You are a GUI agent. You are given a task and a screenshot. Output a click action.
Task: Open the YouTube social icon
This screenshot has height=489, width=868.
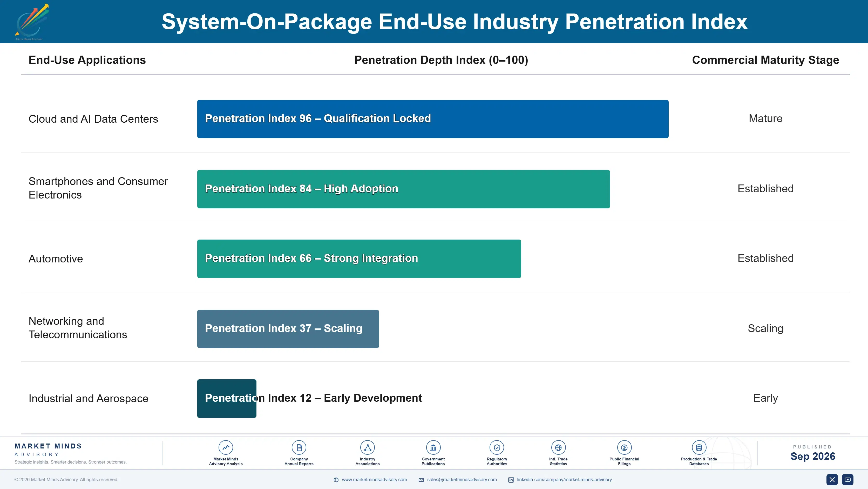(x=848, y=480)
